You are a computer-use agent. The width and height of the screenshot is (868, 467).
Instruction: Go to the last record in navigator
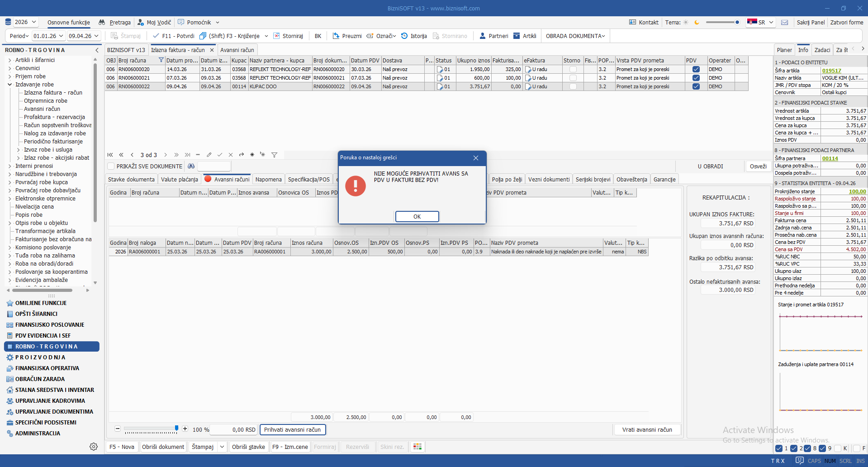click(x=187, y=155)
